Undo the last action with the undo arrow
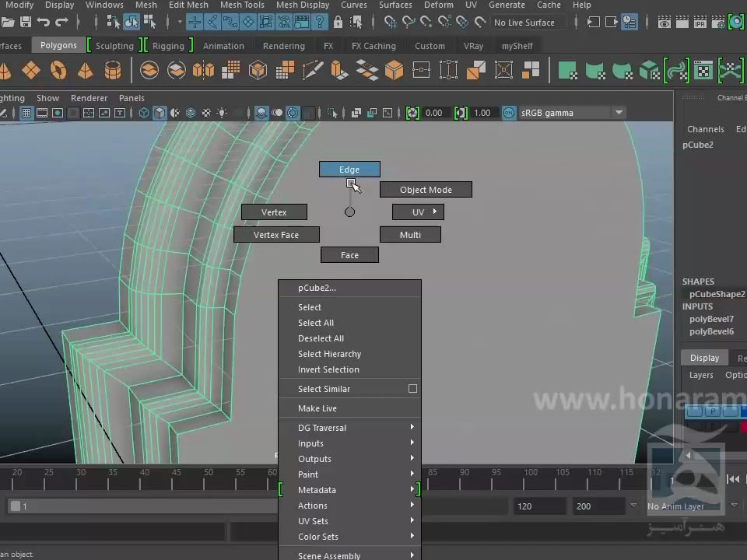This screenshot has height=560, width=747. click(44, 22)
